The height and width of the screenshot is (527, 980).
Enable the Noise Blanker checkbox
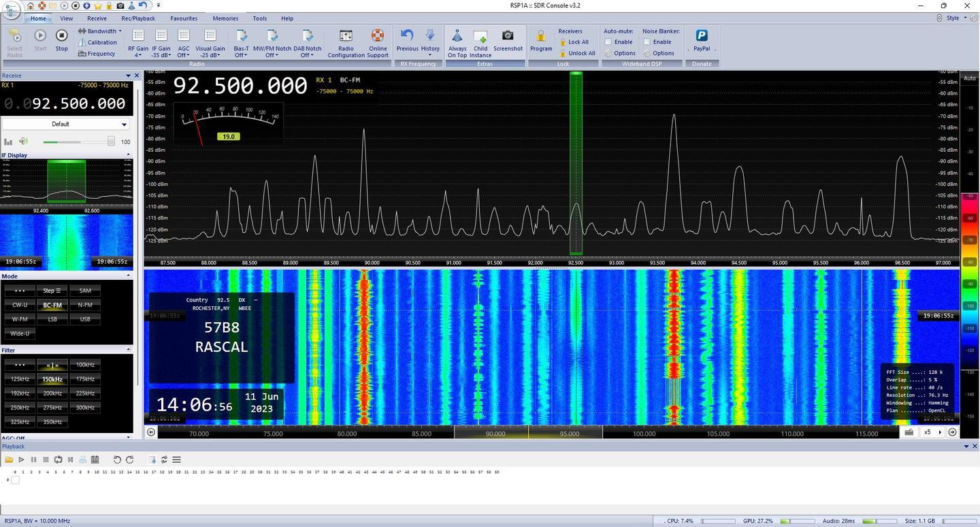tap(647, 42)
